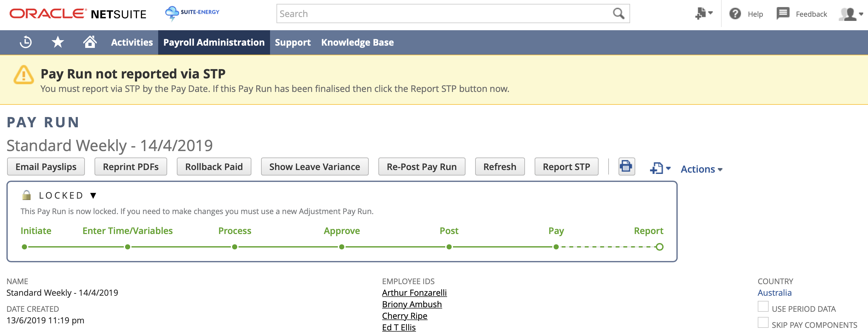Click the SUITE-ENERGY logo
The height and width of the screenshot is (333, 868).
(192, 13)
